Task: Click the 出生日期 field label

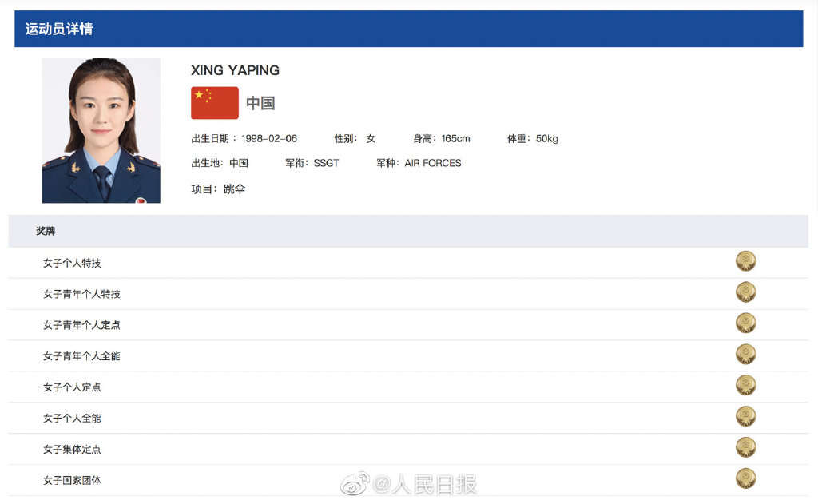Action: click(x=213, y=138)
